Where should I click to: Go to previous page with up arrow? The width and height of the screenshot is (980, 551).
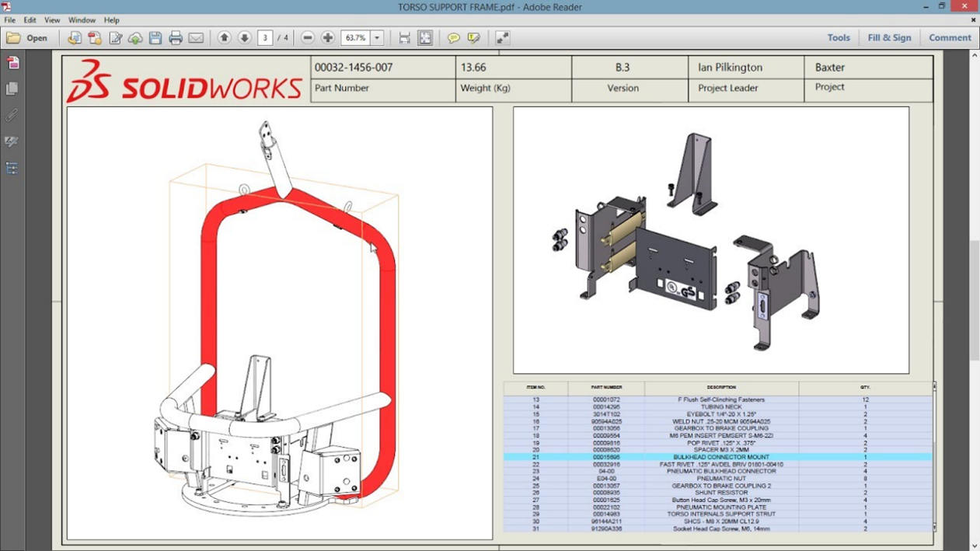click(x=225, y=38)
